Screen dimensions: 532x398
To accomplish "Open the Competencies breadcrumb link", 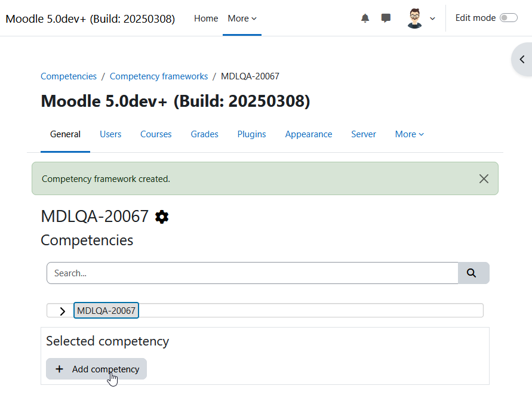I will (69, 76).
